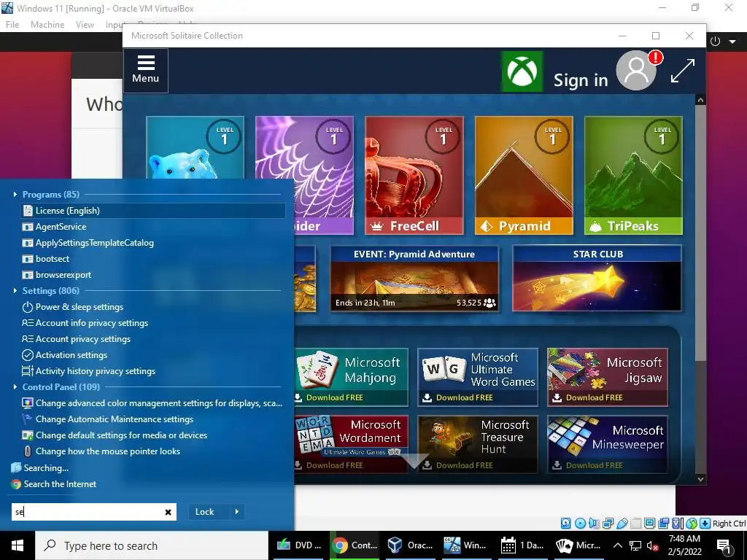
Task: Click the down triangle below the games list
Action: (413, 461)
